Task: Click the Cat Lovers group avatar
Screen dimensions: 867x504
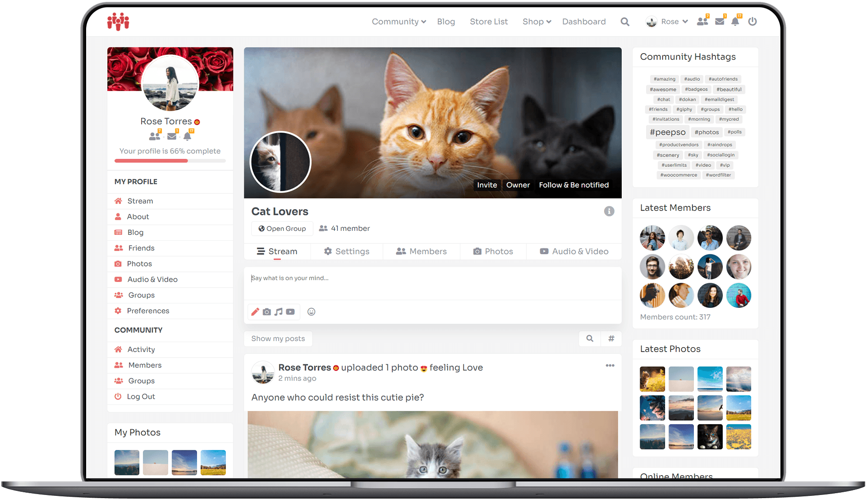Action: [280, 161]
